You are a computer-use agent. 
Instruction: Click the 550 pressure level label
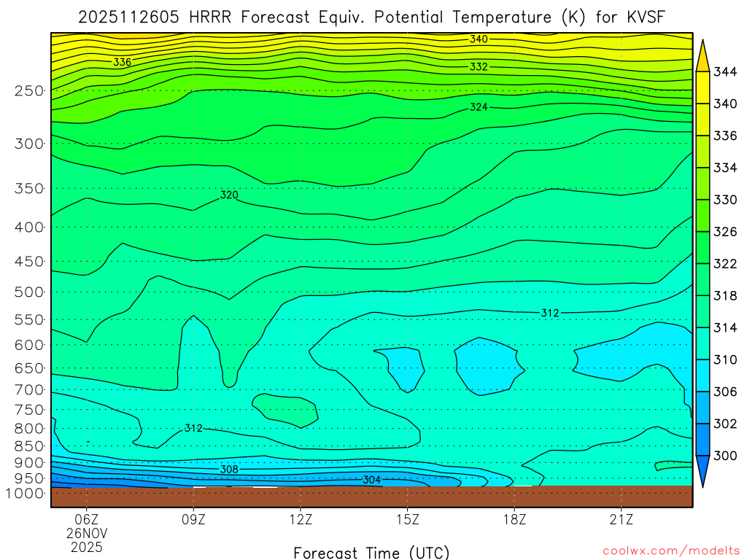[29, 319]
